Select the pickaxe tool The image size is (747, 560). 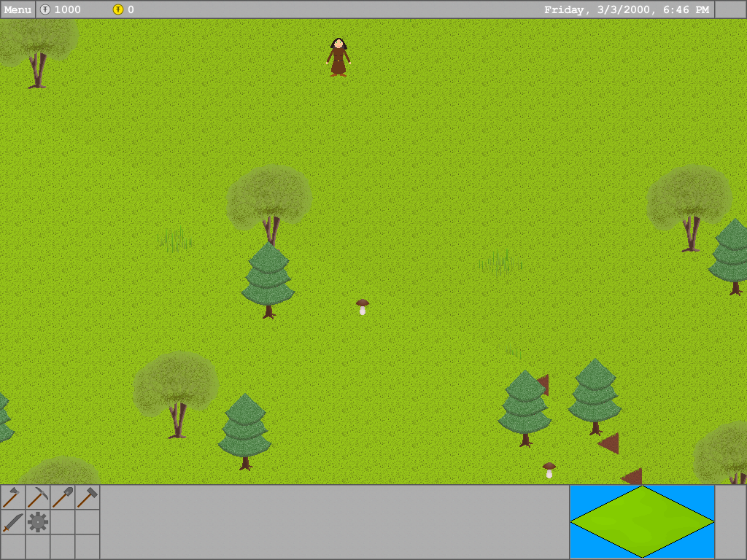pos(38,497)
